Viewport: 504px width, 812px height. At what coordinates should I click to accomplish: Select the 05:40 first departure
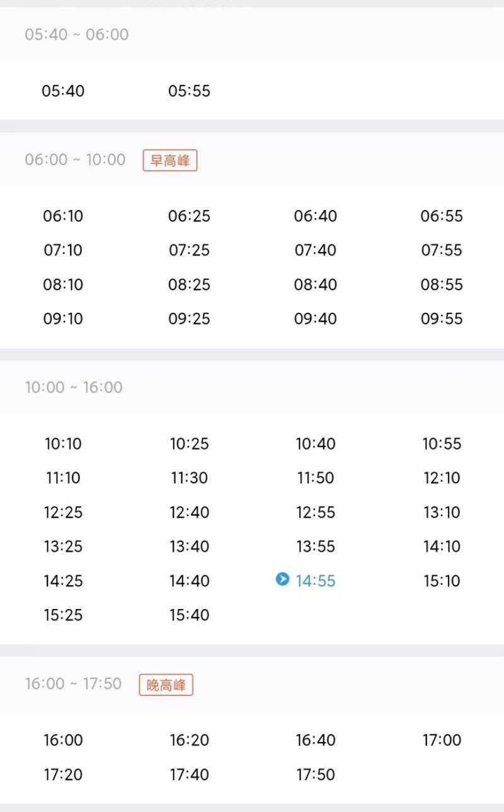pyautogui.click(x=63, y=91)
